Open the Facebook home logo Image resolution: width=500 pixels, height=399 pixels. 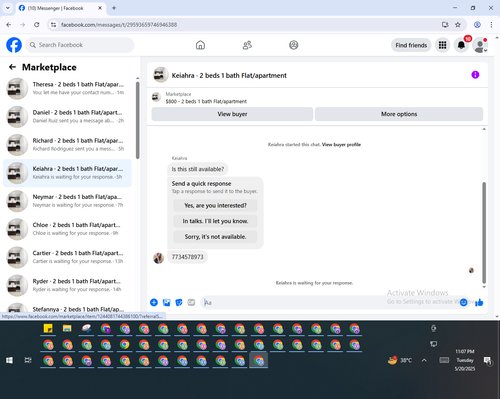[x=14, y=45]
